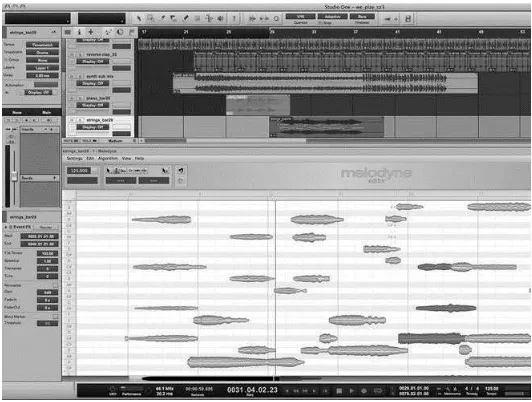The image size is (532, 402).
Task: Open the Melodyne Edit menu
Action: tap(90, 158)
